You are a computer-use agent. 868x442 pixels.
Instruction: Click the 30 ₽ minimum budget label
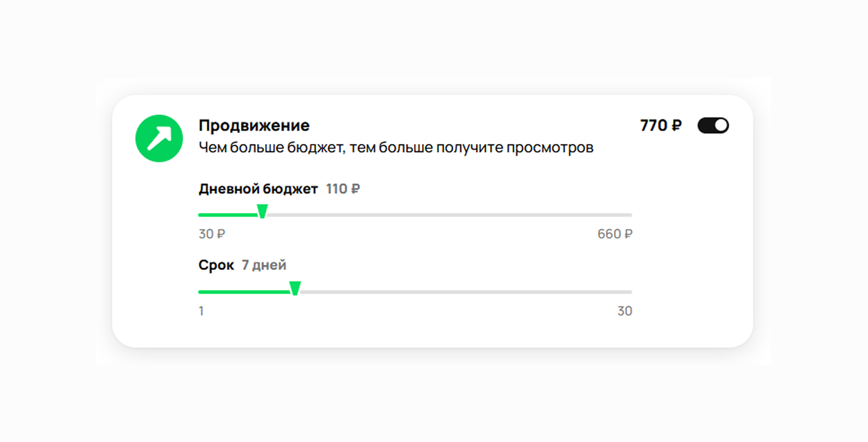tap(212, 234)
